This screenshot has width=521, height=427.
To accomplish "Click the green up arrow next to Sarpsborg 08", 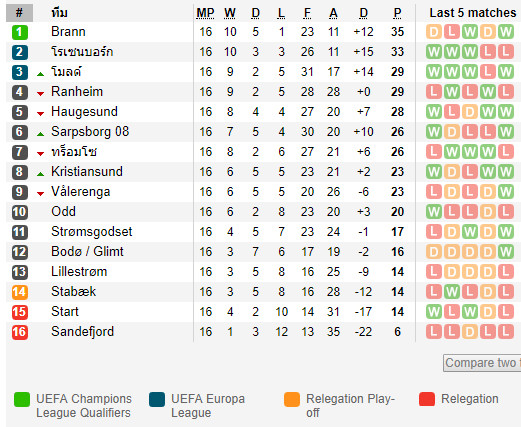I will (41, 134).
